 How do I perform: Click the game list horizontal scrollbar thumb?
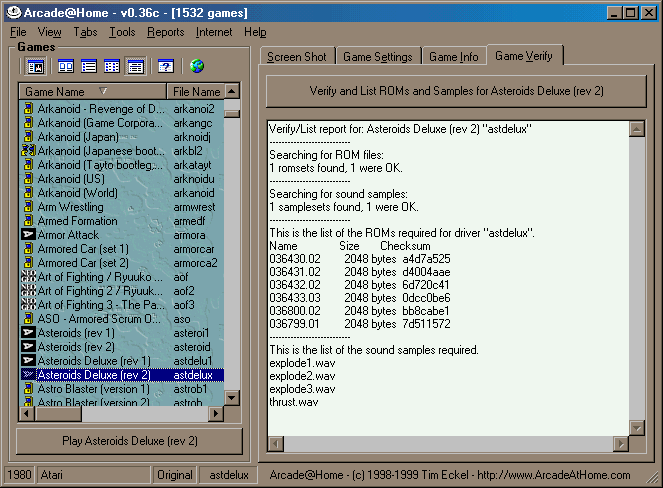(58, 413)
